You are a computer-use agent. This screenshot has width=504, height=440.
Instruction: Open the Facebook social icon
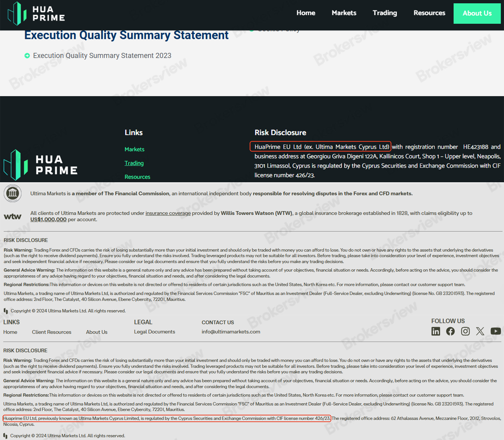[x=450, y=331]
